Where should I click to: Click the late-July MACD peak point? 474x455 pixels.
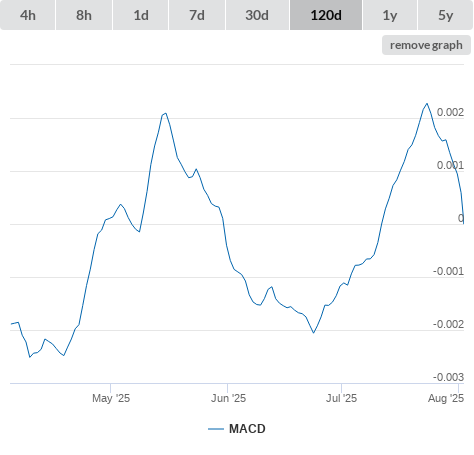[x=427, y=104]
